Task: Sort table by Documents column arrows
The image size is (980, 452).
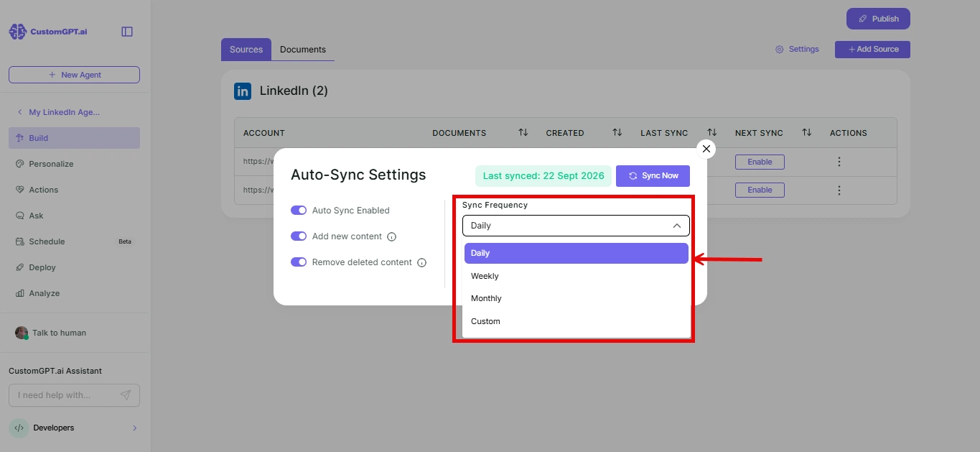Action: coord(523,133)
